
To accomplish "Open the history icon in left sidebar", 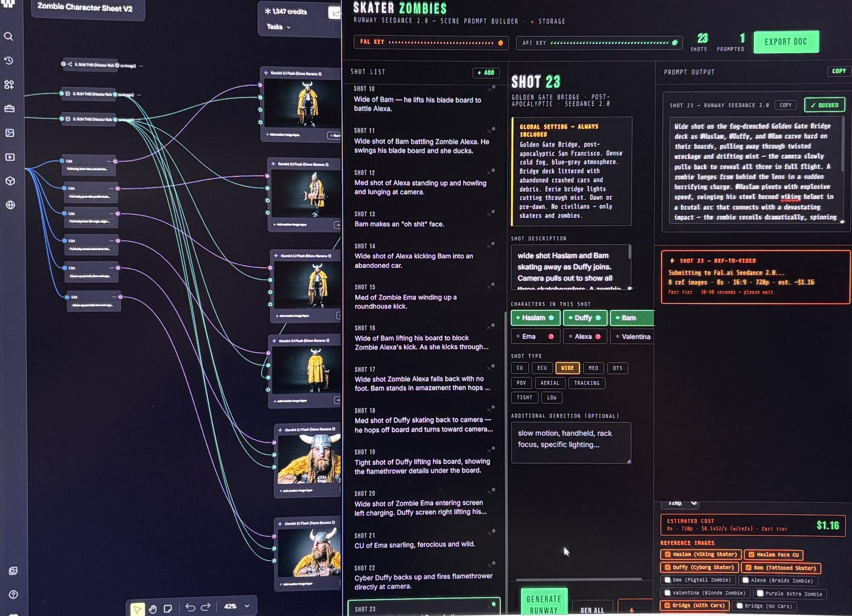I will coord(9,60).
